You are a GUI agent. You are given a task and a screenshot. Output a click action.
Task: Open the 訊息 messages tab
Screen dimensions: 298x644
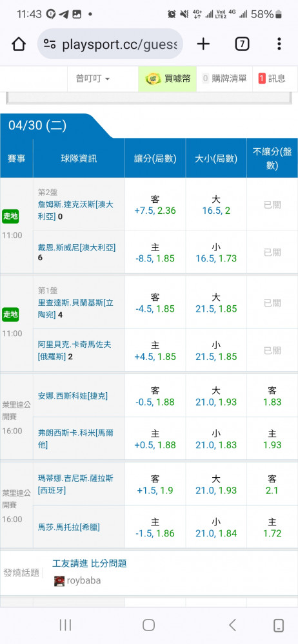(x=272, y=79)
